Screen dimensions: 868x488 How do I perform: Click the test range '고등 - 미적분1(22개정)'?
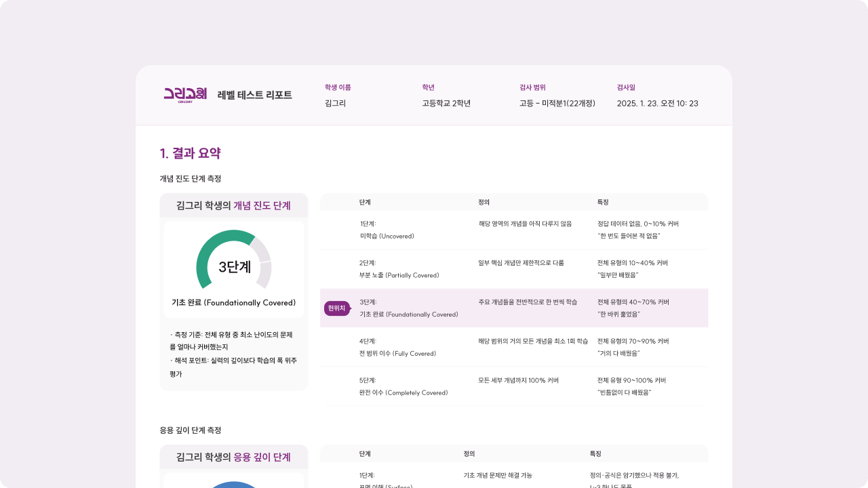[x=557, y=104]
